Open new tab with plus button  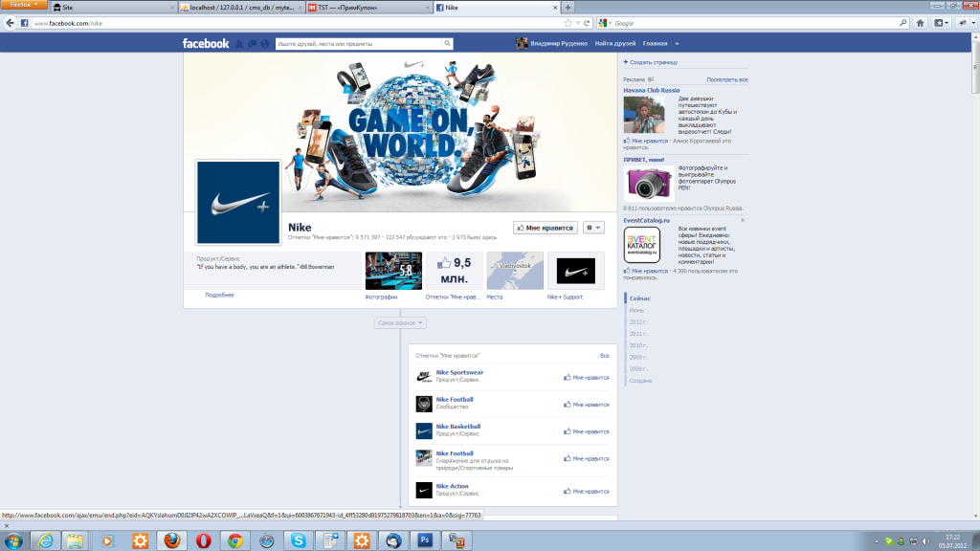point(568,8)
